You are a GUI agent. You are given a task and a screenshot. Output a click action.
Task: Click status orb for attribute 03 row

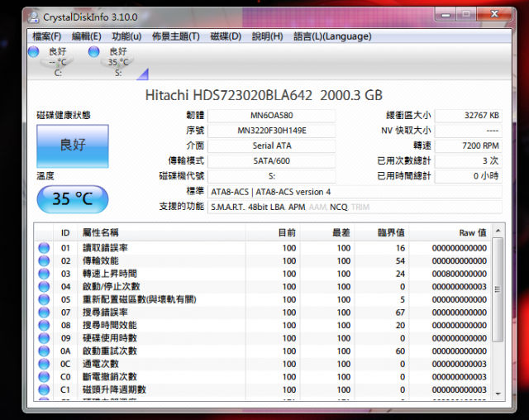coord(44,274)
